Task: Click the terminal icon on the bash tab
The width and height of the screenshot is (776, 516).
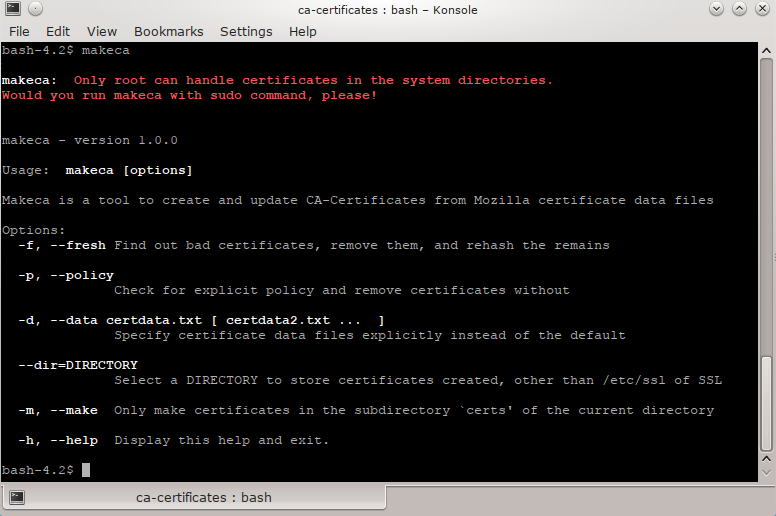Action: [17, 497]
